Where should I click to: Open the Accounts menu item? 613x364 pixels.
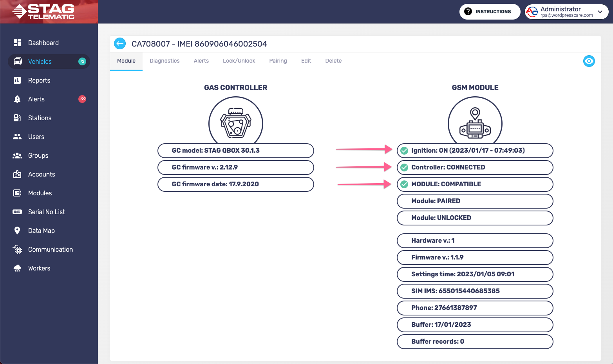tap(49, 174)
